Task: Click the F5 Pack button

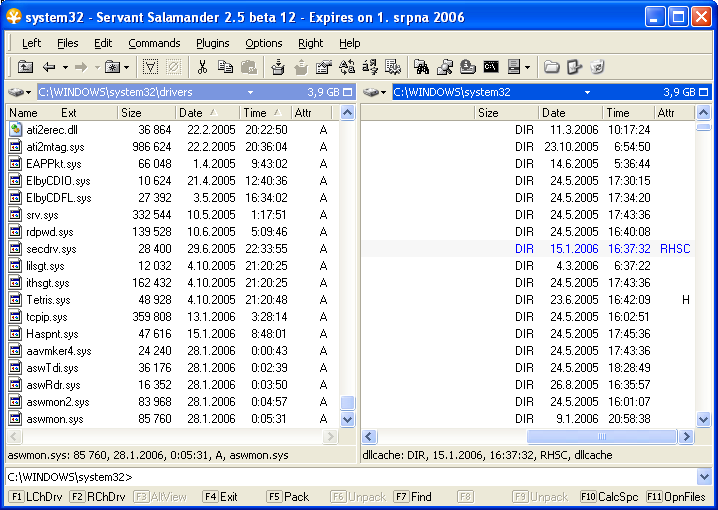Action: 288,497
